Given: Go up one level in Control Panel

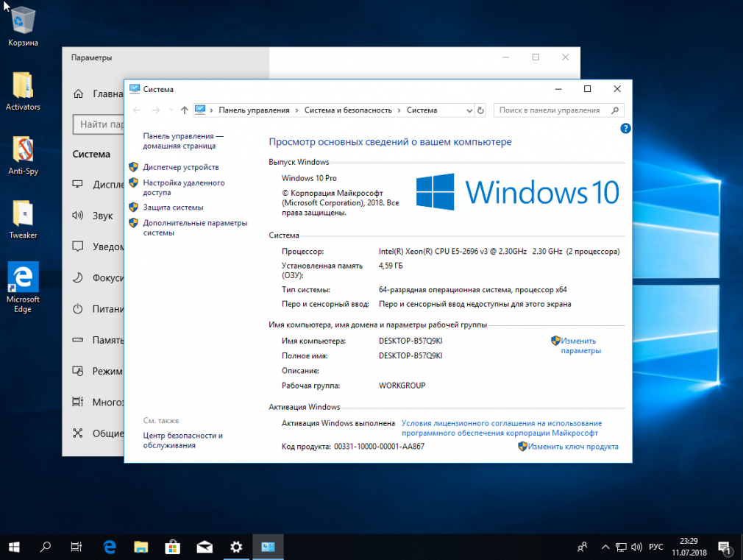Looking at the screenshot, I should click(x=185, y=110).
